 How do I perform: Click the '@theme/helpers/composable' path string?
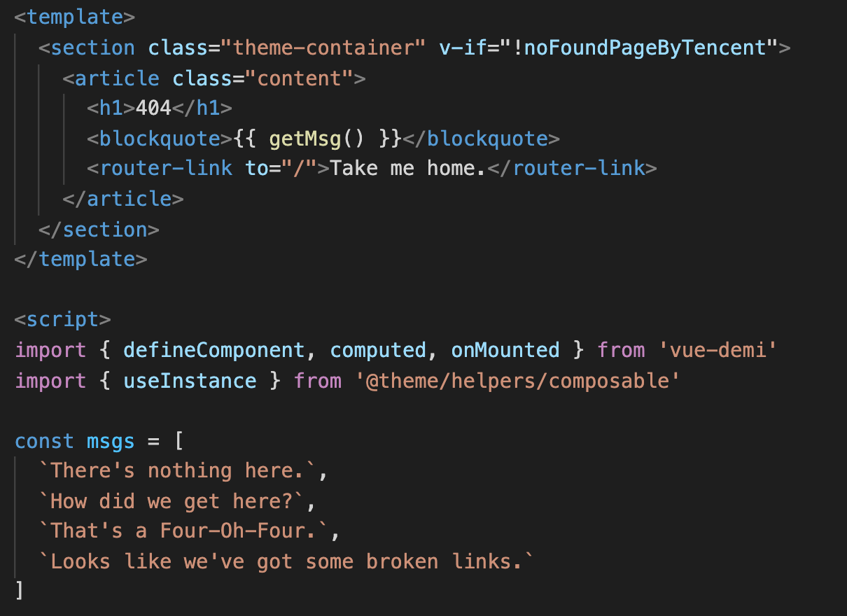coord(517,380)
